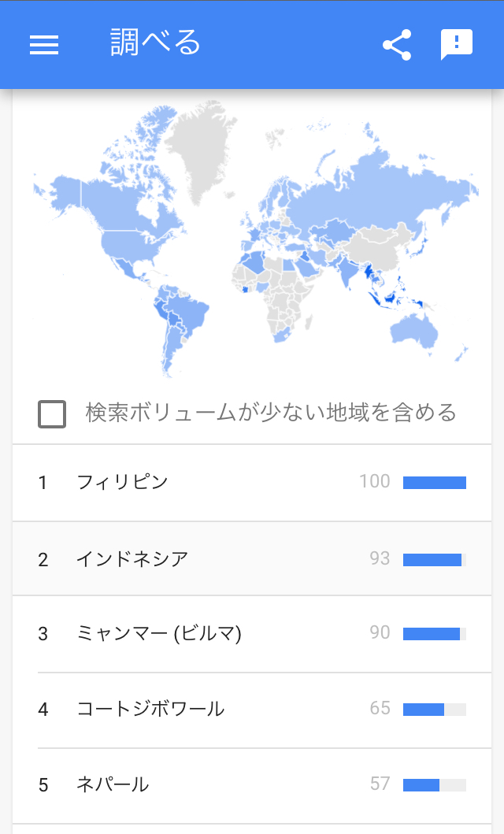
Task: Open the ミャンマー (ビルマ) region entry
Action: (159, 633)
